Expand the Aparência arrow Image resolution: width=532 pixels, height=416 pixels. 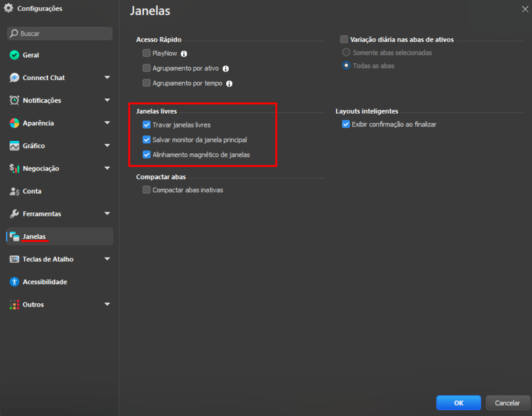pos(107,123)
